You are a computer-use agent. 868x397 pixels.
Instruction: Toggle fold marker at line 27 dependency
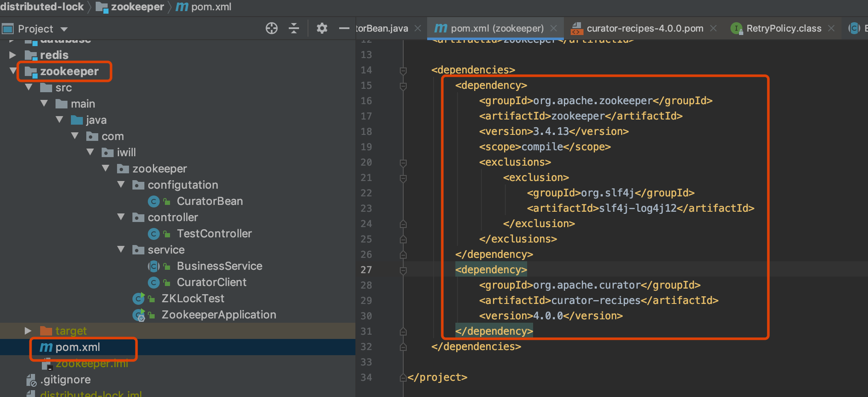coord(403,270)
